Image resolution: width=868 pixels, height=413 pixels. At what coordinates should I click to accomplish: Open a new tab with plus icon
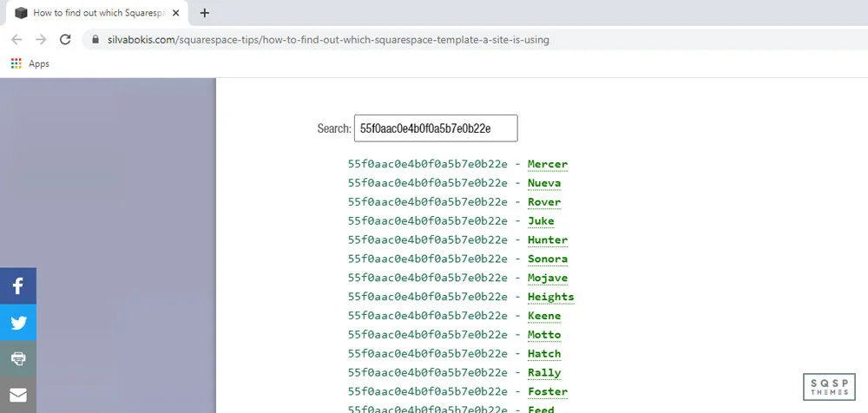[x=204, y=13]
